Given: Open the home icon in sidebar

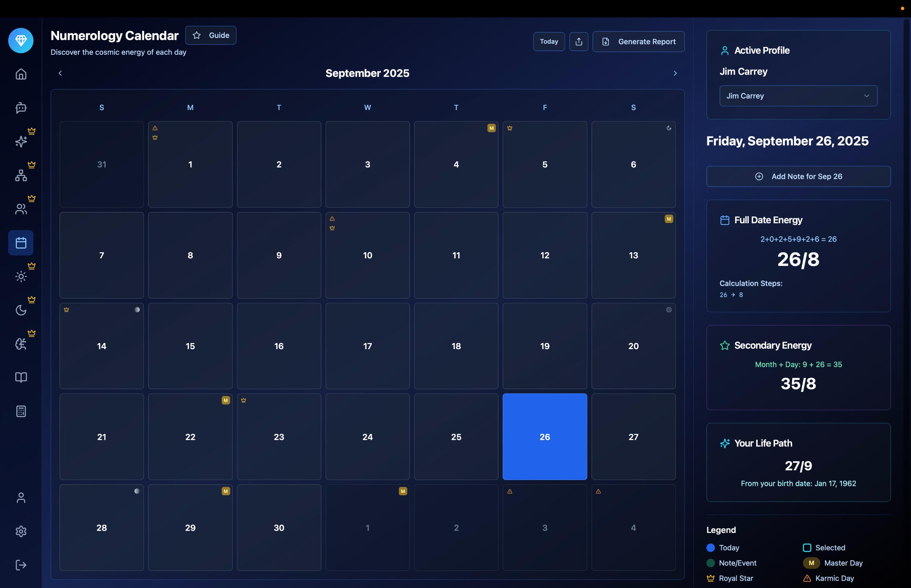Looking at the screenshot, I should (21, 74).
